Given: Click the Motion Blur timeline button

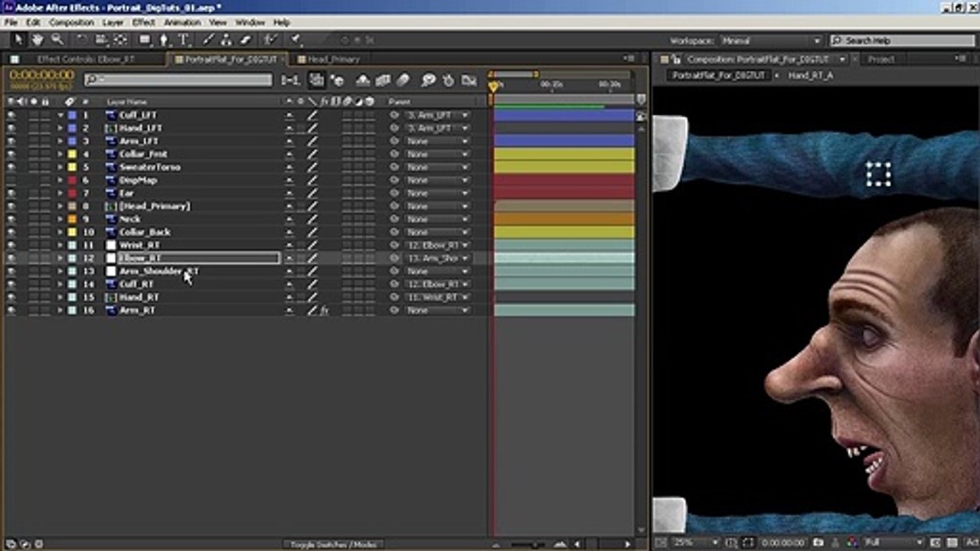Looking at the screenshot, I should pyautogui.click(x=403, y=80).
